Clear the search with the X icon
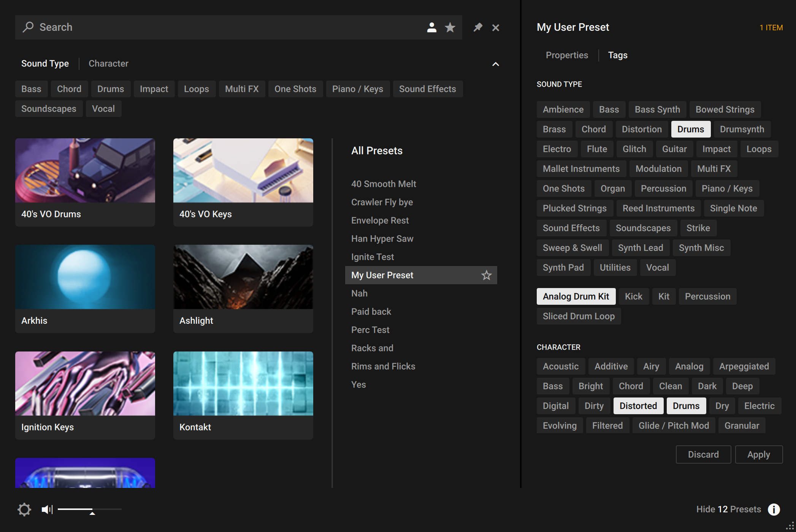796x532 pixels. [x=495, y=27]
